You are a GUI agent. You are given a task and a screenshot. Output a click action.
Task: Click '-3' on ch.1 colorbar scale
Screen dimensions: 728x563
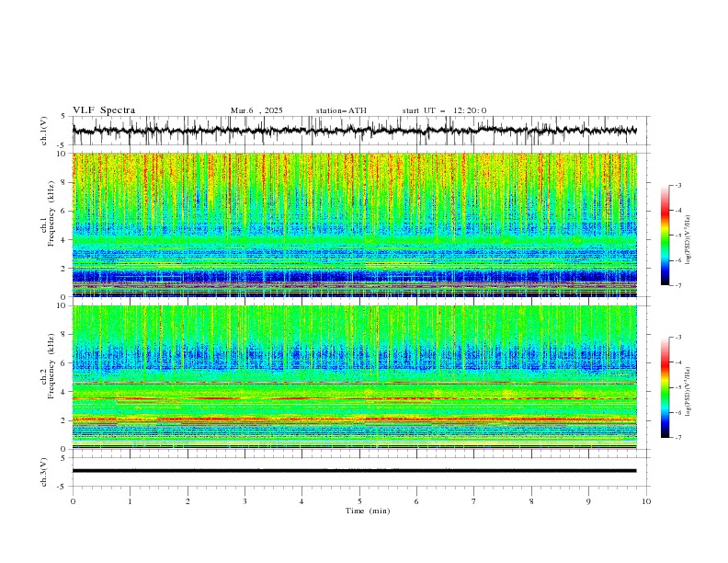click(x=677, y=185)
